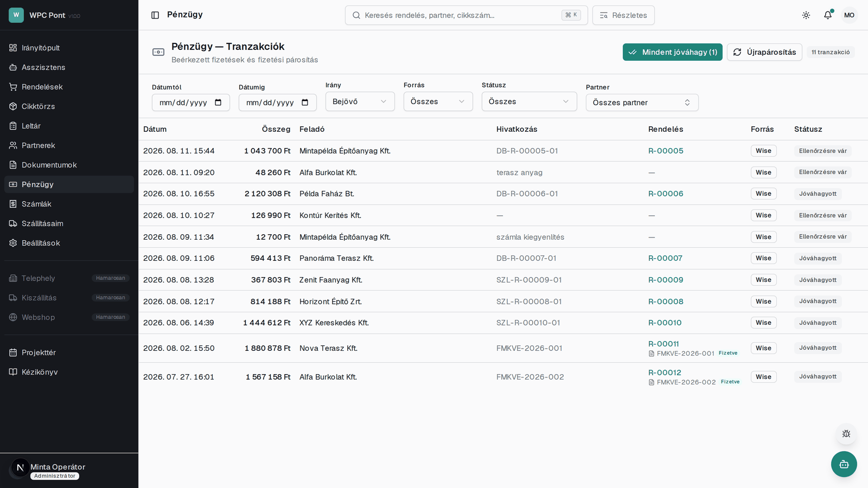Open Partnerek page
This screenshot has height=488, width=868.
click(69, 145)
